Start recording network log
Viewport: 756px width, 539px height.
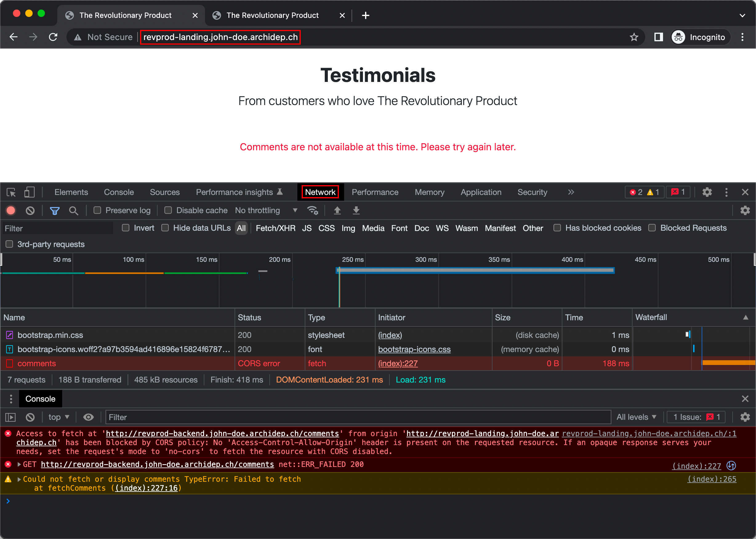pyautogui.click(x=10, y=210)
